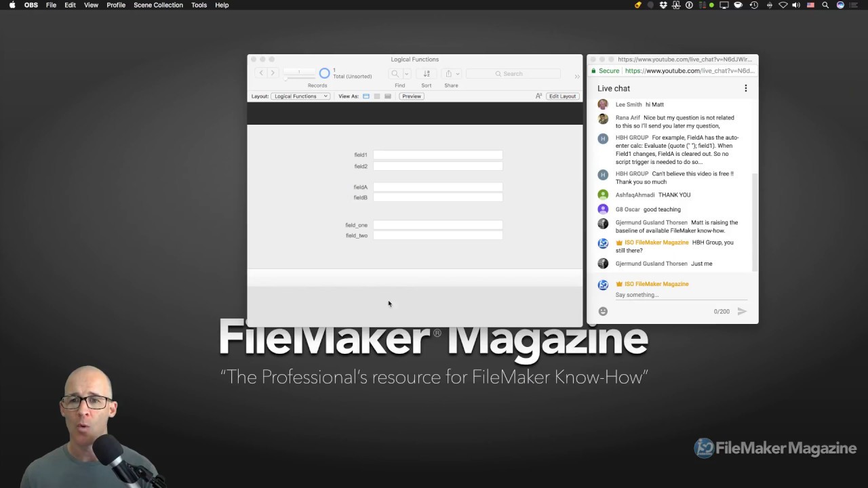
Task: Switch to Table view
Action: tap(388, 96)
